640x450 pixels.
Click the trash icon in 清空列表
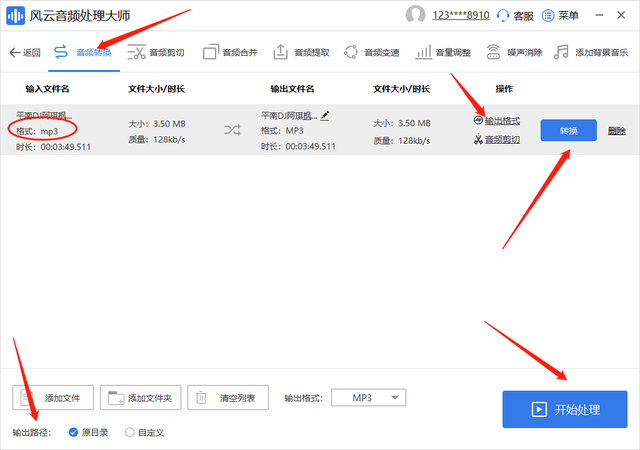201,397
